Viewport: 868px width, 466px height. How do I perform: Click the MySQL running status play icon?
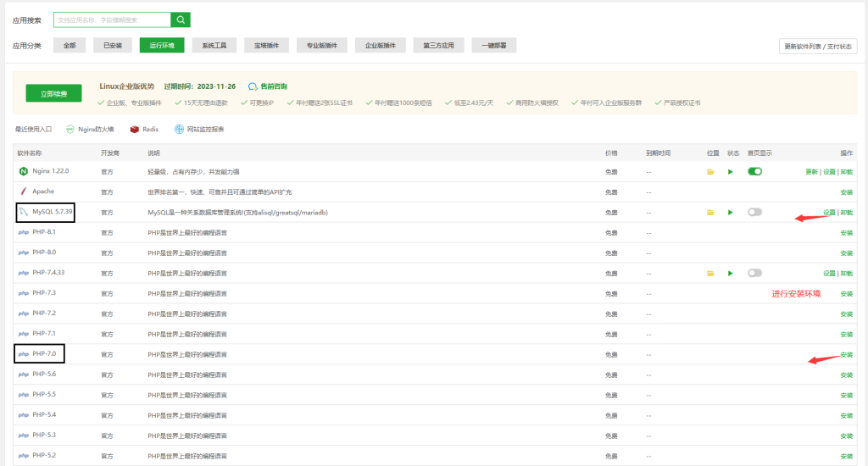730,213
